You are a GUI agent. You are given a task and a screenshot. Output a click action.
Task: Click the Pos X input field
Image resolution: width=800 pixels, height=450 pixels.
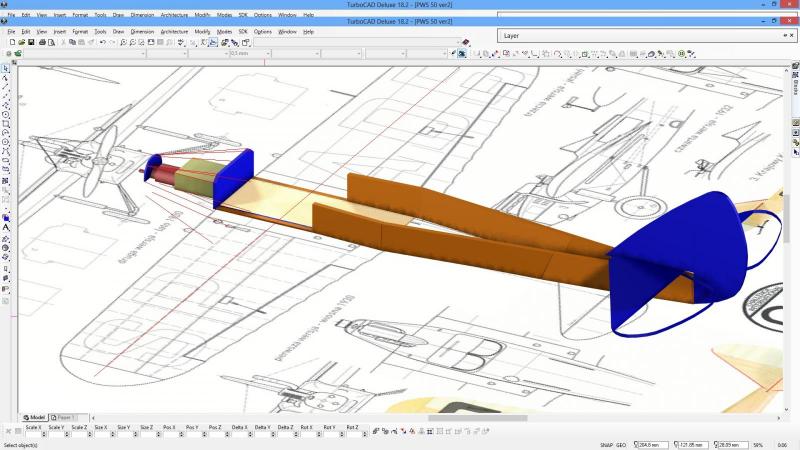coord(168,434)
